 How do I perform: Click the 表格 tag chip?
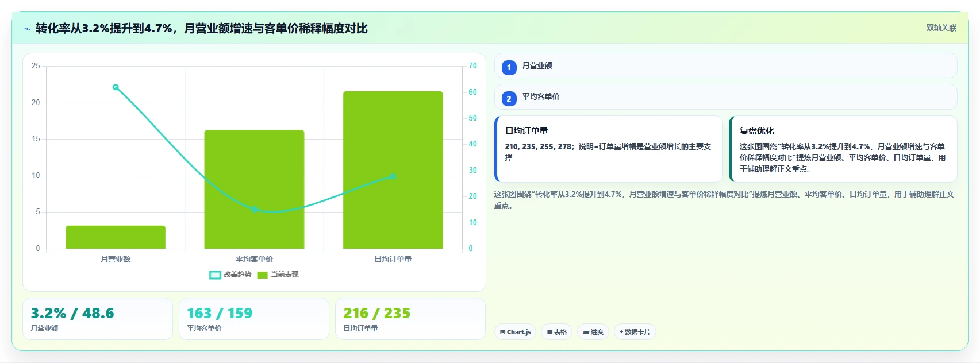[x=556, y=332]
